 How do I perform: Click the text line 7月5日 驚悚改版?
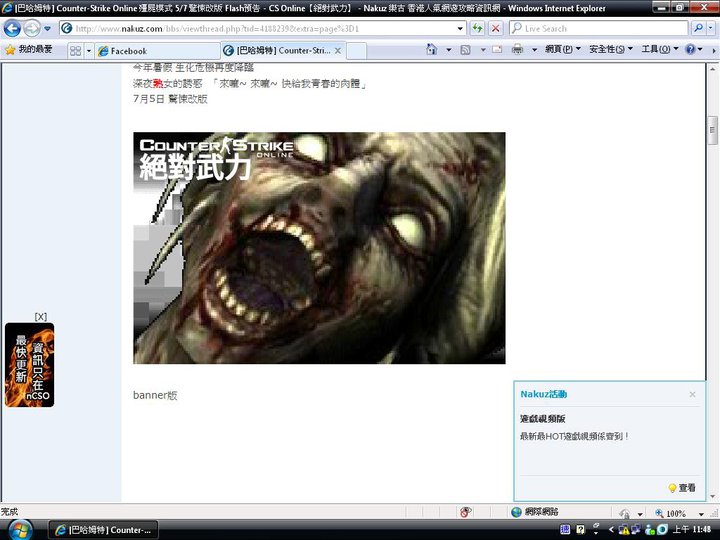pyautogui.click(x=170, y=99)
